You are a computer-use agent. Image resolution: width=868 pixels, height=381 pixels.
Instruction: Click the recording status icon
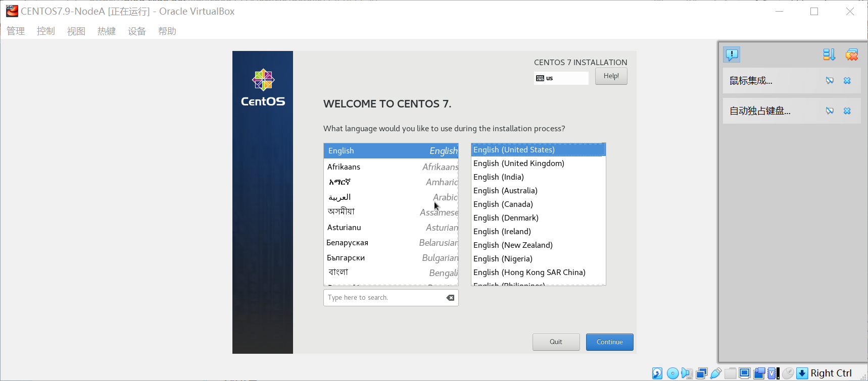[759, 373]
